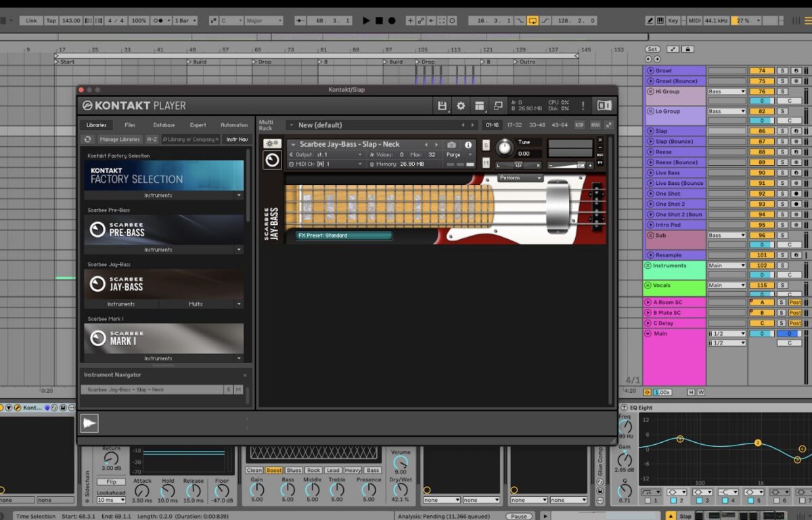The height and width of the screenshot is (520, 812).
Task: Click the Ableton follow arrow button
Action: pyautogui.click(x=300, y=21)
